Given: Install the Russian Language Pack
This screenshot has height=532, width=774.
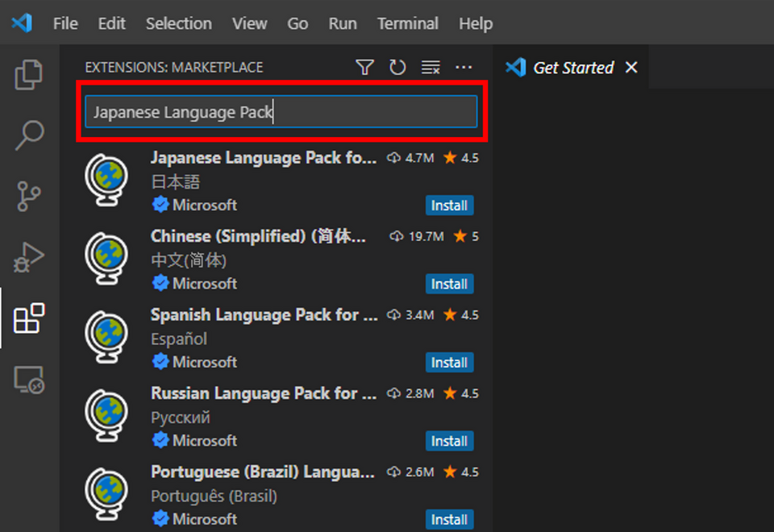Looking at the screenshot, I should point(449,441).
